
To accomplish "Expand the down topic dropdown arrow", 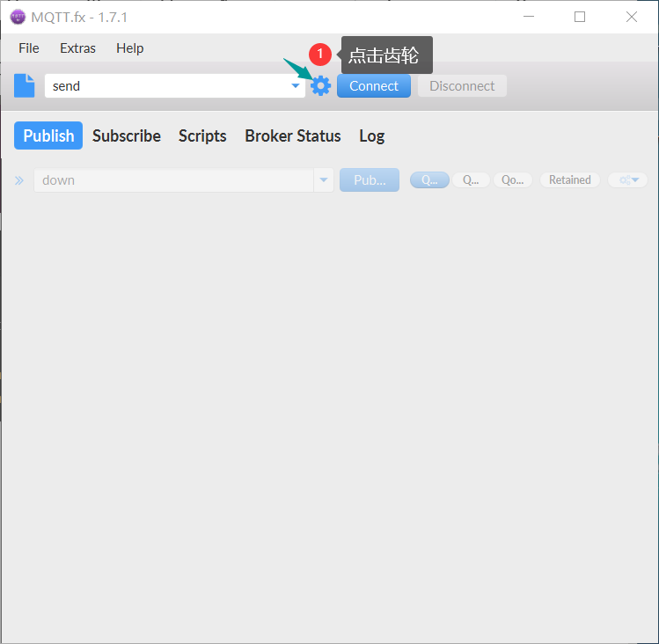I will point(324,180).
